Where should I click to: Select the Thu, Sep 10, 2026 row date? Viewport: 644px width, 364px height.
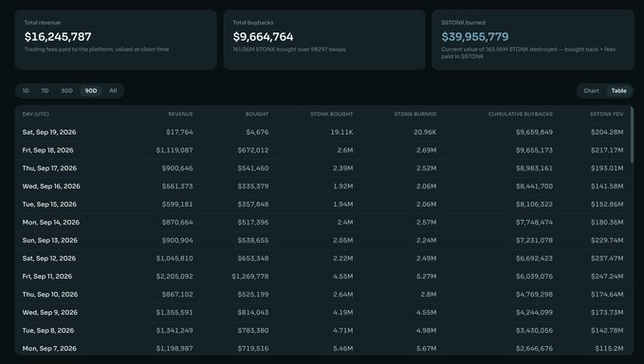coord(50,295)
